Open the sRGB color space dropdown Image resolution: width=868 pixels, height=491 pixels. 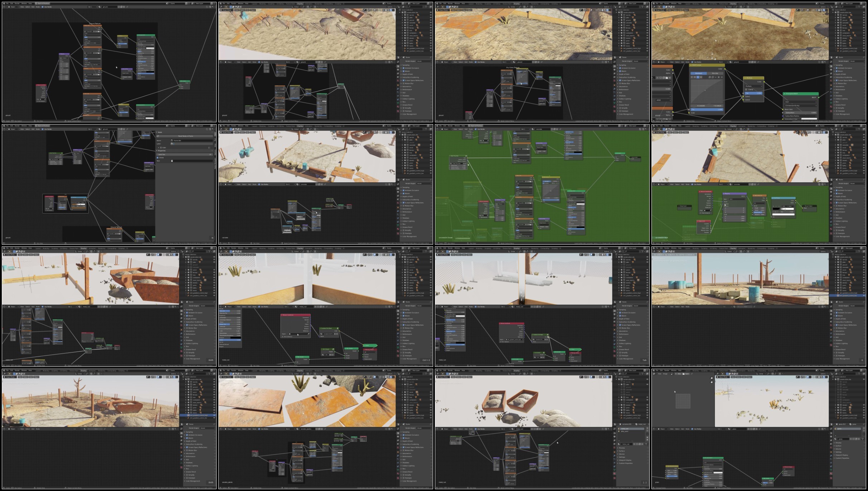[x=663, y=100]
